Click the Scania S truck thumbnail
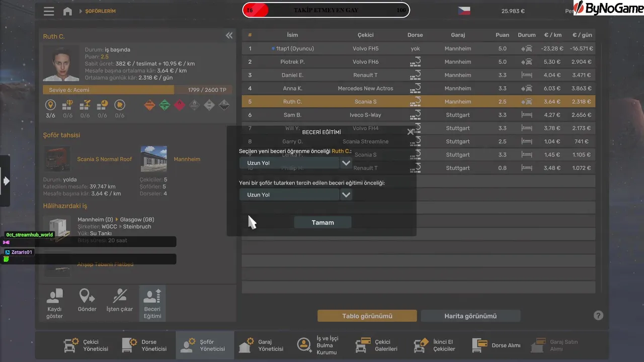This screenshot has width=644, height=362. pos(57,159)
